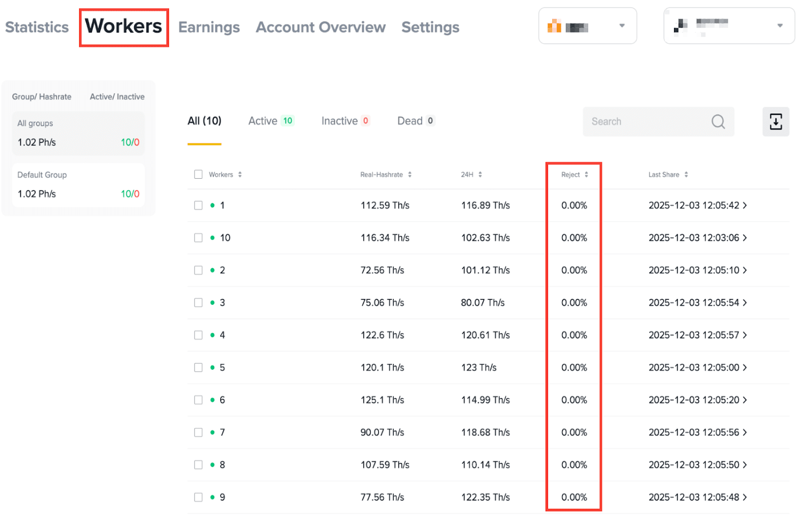Click the 107.59 Th/s real-hashrate value
The image size is (812, 516).
pos(385,465)
